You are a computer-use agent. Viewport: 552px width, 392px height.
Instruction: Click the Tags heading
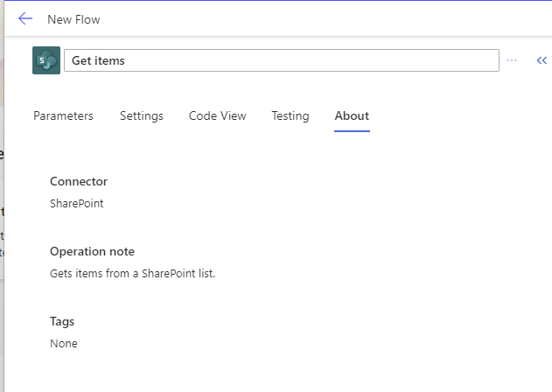pyautogui.click(x=62, y=321)
